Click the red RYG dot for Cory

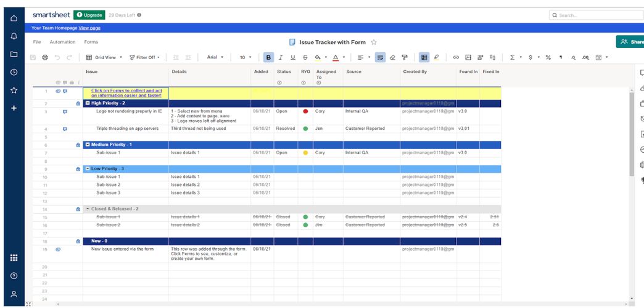coord(305,112)
